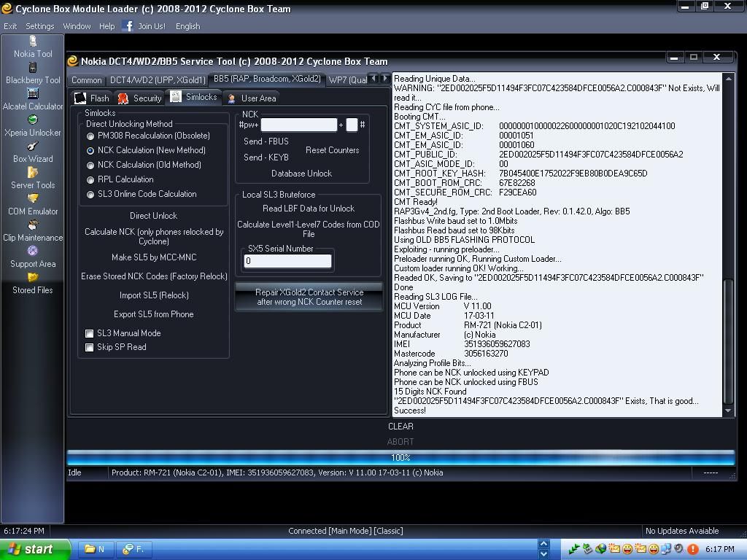Enable SL3 Manual Mode checkbox
This screenshot has width=747, height=560.
(89, 333)
